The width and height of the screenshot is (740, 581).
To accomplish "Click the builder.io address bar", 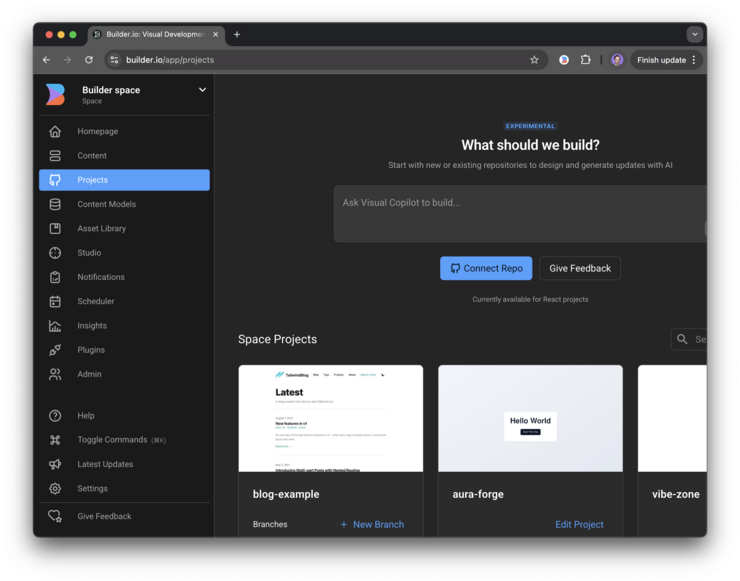I will [x=326, y=60].
